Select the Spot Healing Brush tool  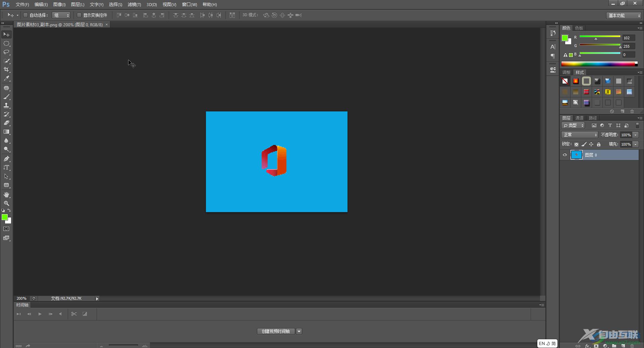(6, 88)
